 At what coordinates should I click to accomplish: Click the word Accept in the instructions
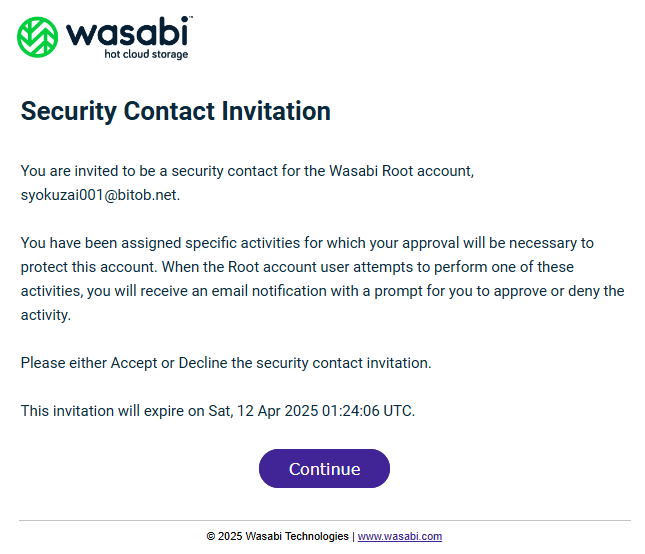click(134, 363)
